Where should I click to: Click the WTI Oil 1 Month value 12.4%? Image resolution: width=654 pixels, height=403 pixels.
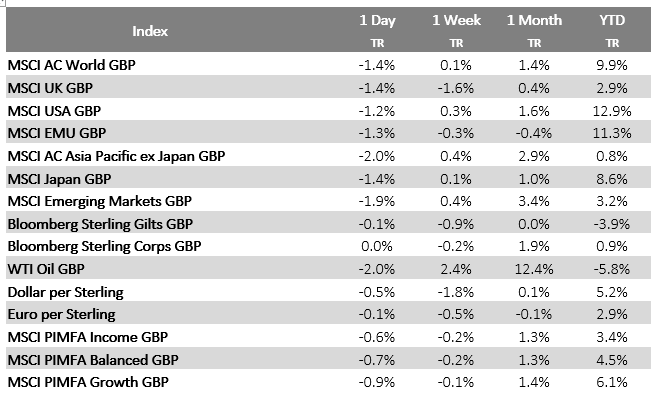pos(535,270)
